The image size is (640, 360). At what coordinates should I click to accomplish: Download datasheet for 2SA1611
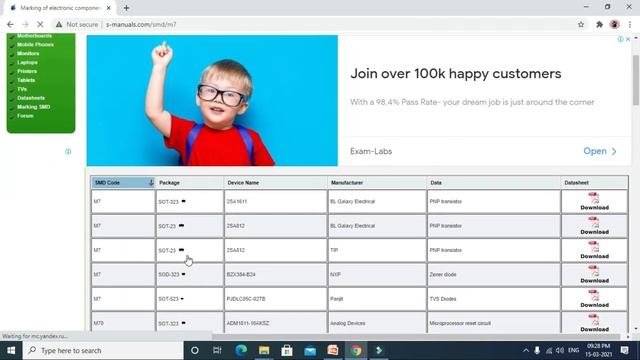(594, 202)
